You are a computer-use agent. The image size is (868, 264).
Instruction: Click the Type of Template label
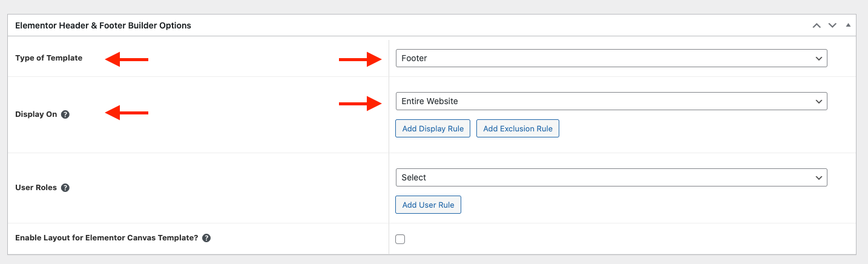tap(48, 58)
